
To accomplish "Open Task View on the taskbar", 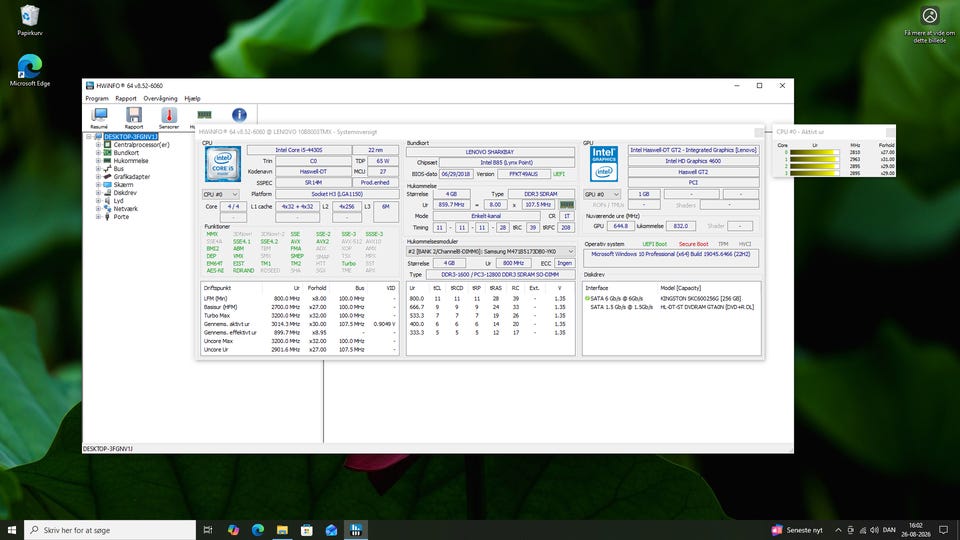I will (208, 530).
